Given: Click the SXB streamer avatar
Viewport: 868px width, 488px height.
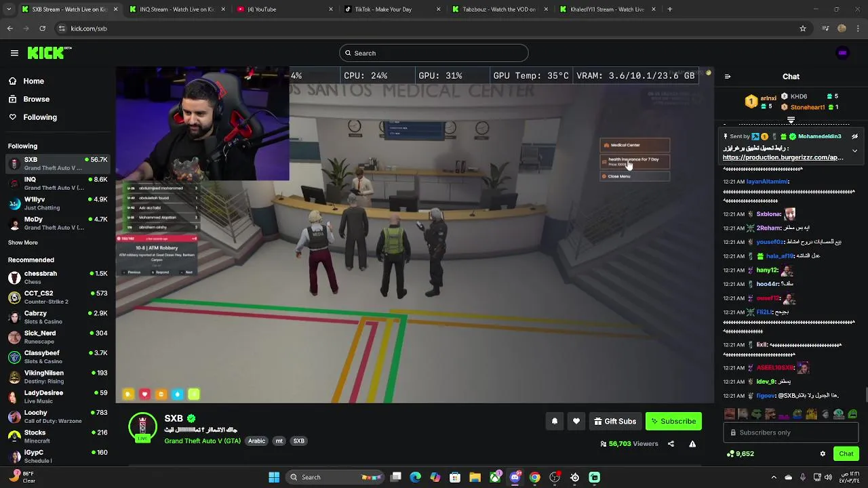Looking at the screenshot, I should (x=142, y=427).
